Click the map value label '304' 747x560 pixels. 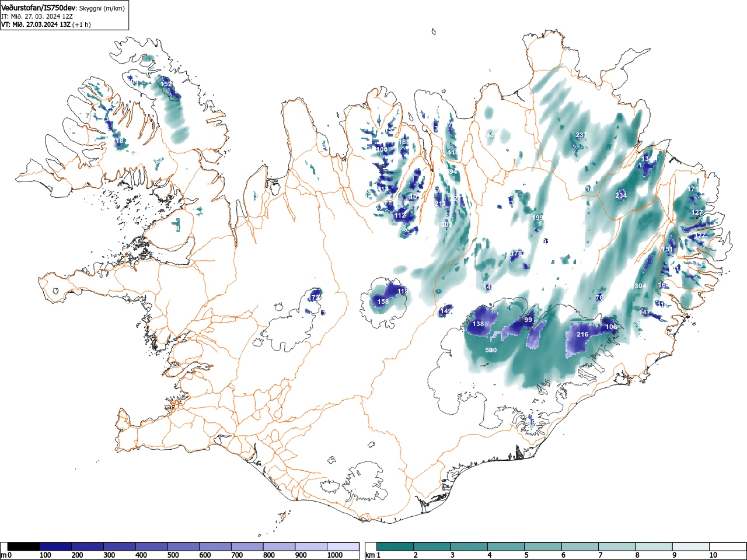640,286
